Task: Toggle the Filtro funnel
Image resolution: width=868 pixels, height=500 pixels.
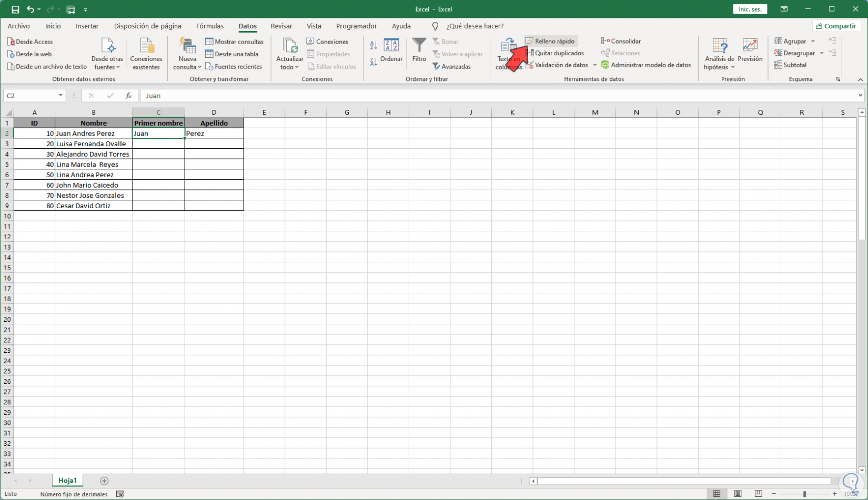Action: 419,50
